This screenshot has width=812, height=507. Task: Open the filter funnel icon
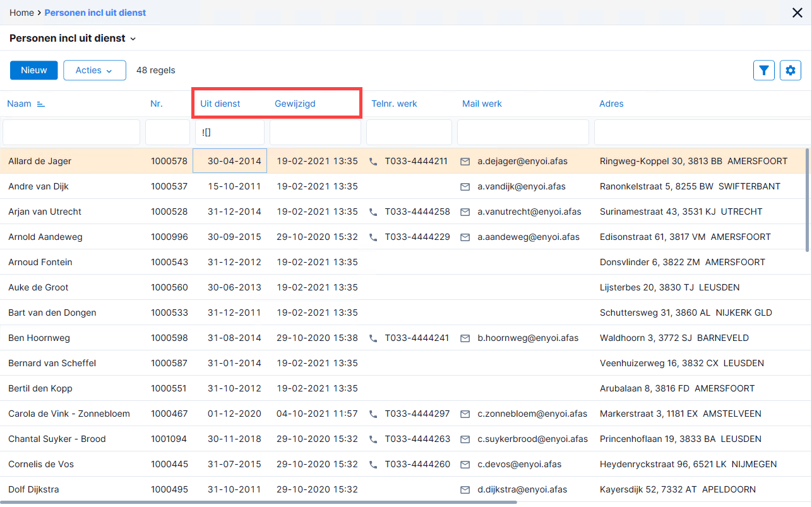tap(764, 70)
